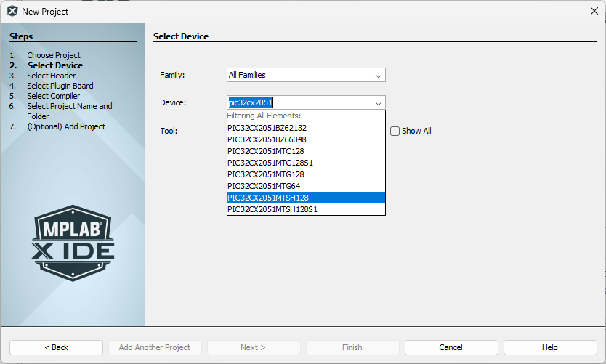This screenshot has width=606, height=364.
Task: Click the MPLAB X app icon in title bar
Action: tap(12, 11)
